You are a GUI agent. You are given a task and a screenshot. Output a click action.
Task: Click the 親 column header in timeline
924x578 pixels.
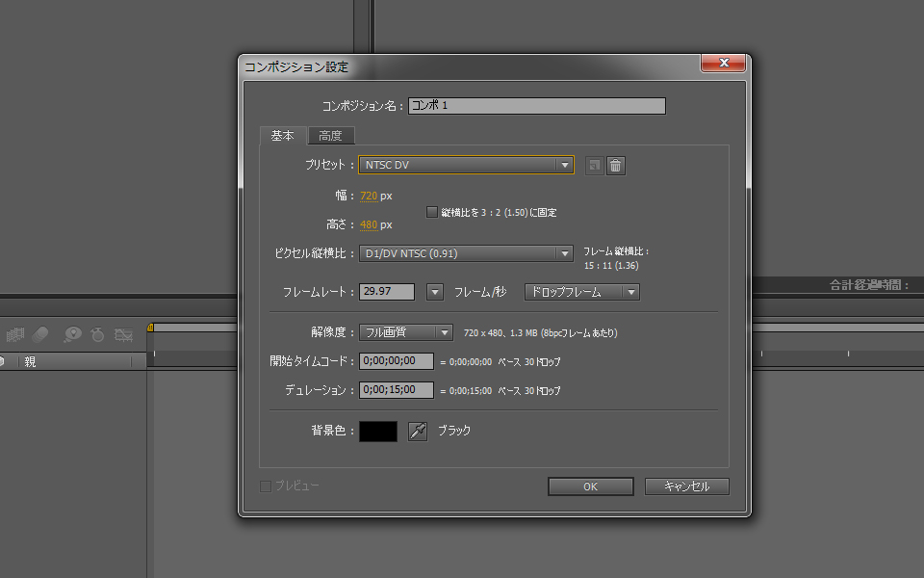coord(30,361)
